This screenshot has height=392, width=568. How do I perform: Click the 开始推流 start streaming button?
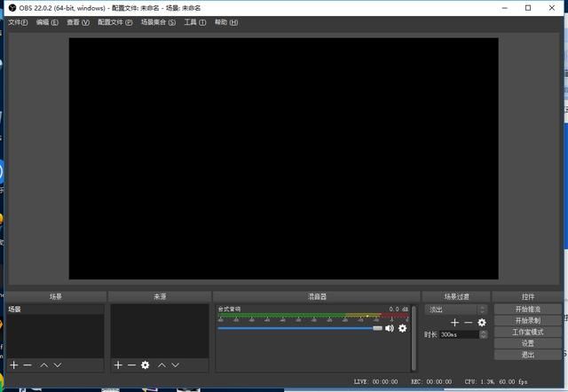point(527,310)
